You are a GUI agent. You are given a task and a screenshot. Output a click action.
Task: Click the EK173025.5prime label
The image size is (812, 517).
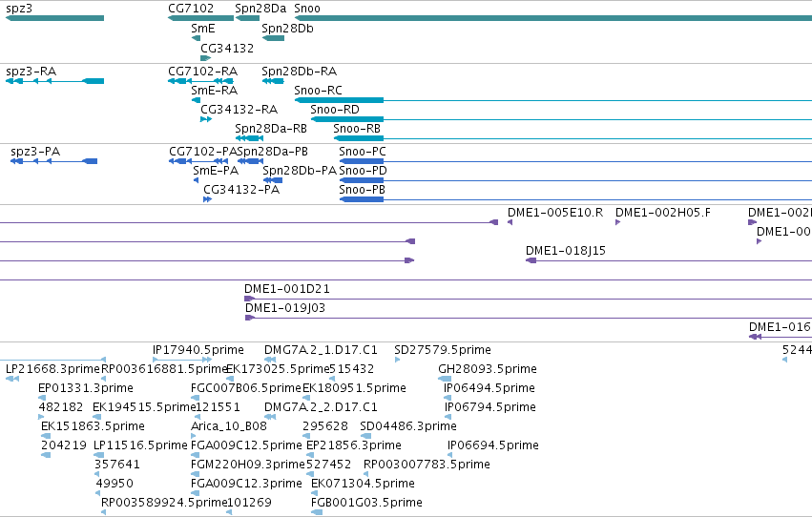[278, 369]
